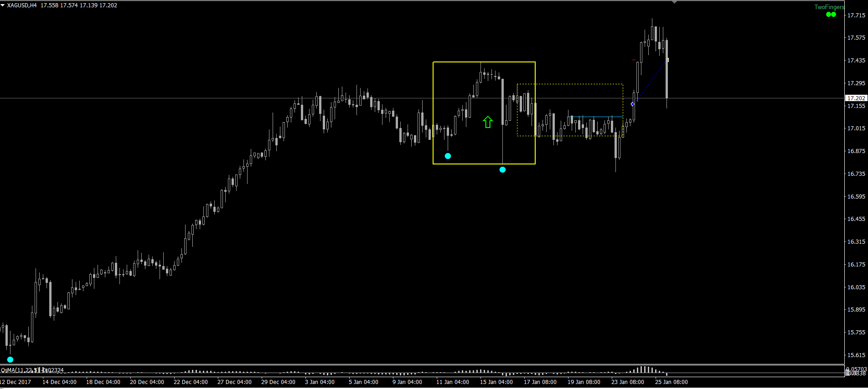The height and width of the screenshot is (389, 868).
Task: Open the chart menu triangle beside XAGUSD,H4
Action: (x=3, y=5)
